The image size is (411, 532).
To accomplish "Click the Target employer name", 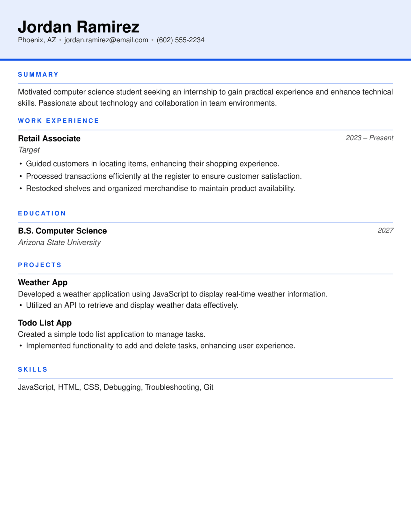I will 29,150.
